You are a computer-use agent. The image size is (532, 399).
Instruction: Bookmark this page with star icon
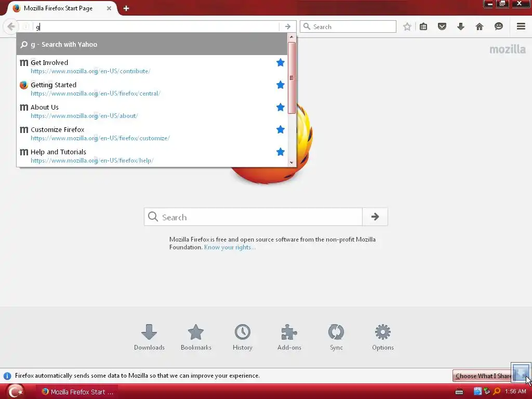(407, 26)
